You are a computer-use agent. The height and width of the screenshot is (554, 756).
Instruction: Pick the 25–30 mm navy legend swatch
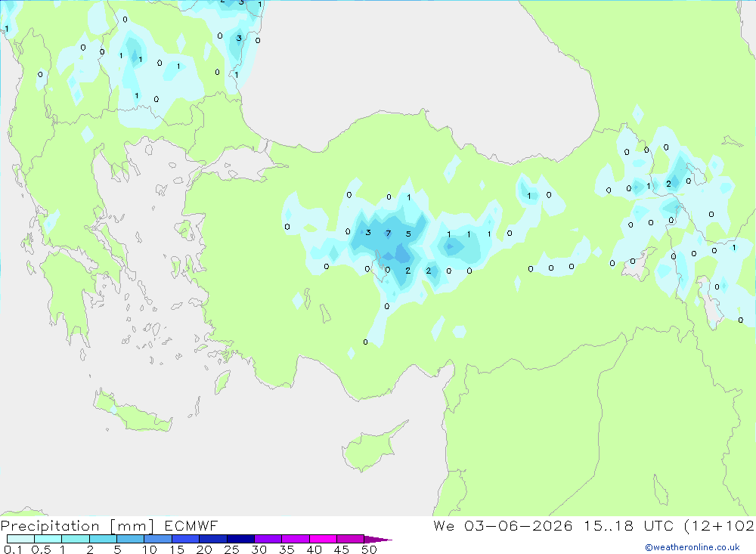click(x=240, y=539)
